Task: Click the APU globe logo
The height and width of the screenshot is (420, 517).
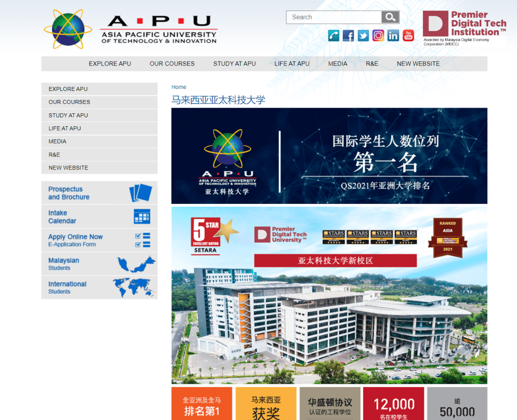Action: [x=68, y=29]
